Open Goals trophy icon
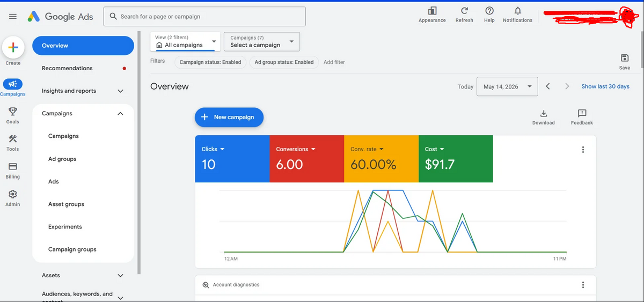Image resolution: width=644 pixels, height=302 pixels. coord(13,112)
